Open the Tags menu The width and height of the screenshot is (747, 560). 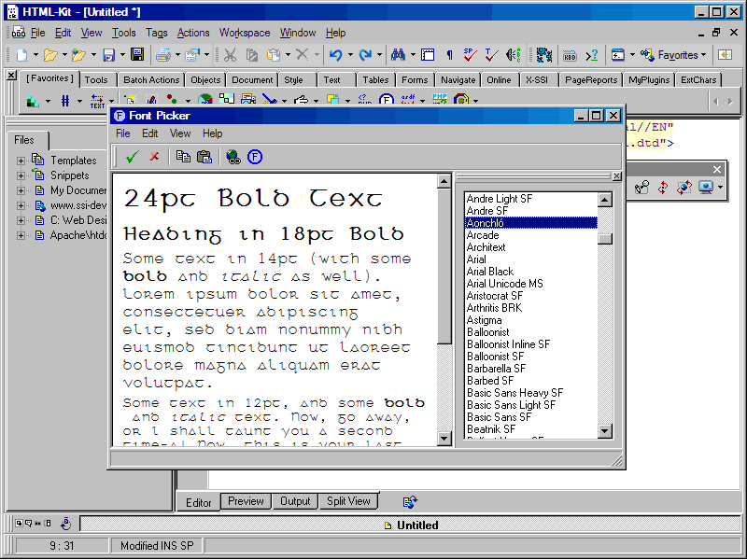(x=156, y=33)
